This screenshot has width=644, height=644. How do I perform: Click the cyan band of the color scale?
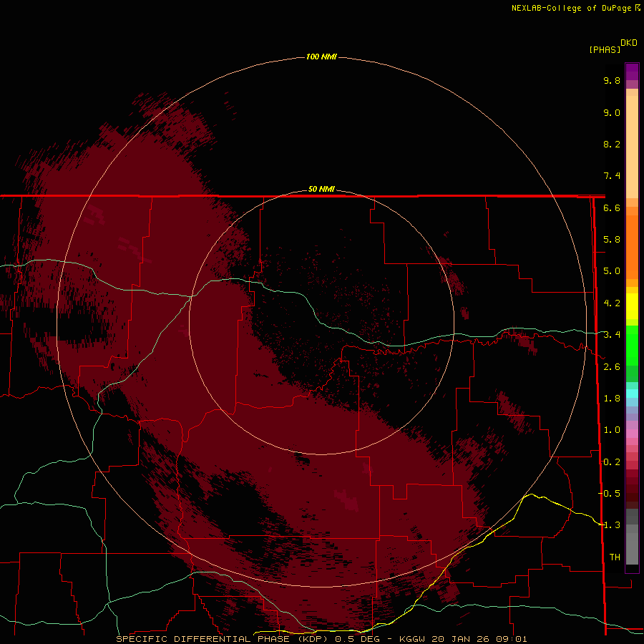632,394
